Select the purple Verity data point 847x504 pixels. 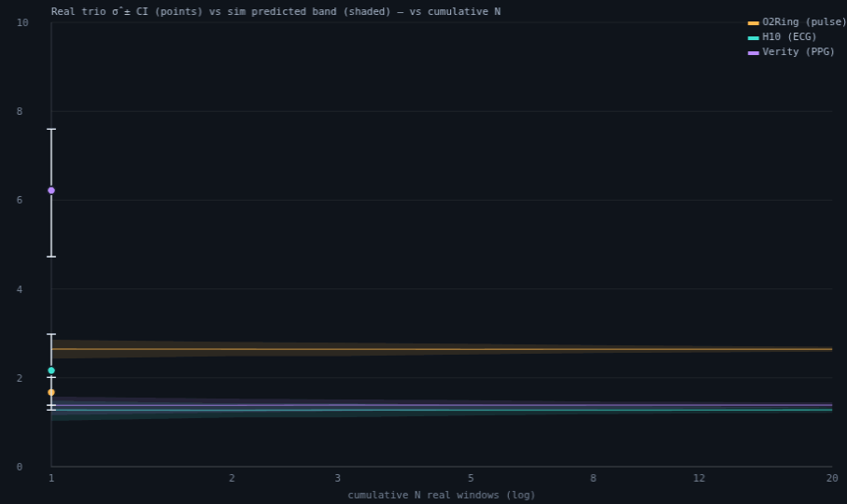coord(51,190)
